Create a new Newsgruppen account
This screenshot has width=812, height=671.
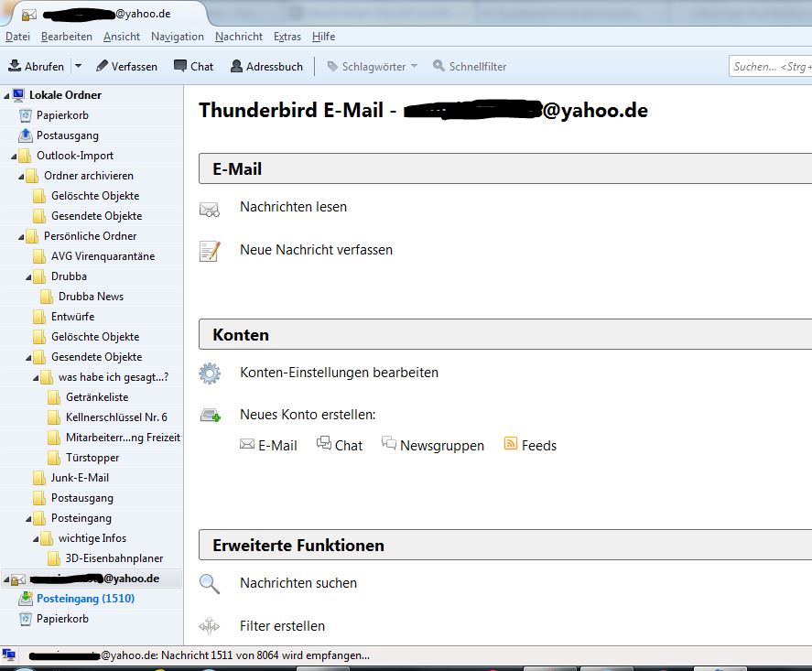point(433,445)
